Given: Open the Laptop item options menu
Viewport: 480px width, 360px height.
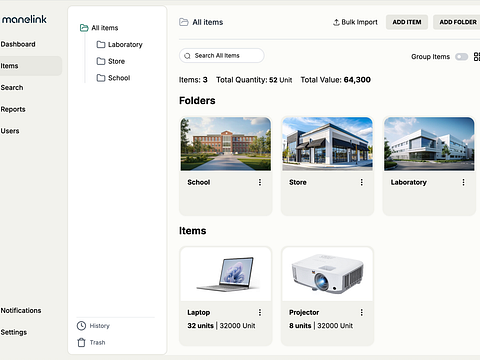Looking at the screenshot, I should (x=260, y=312).
